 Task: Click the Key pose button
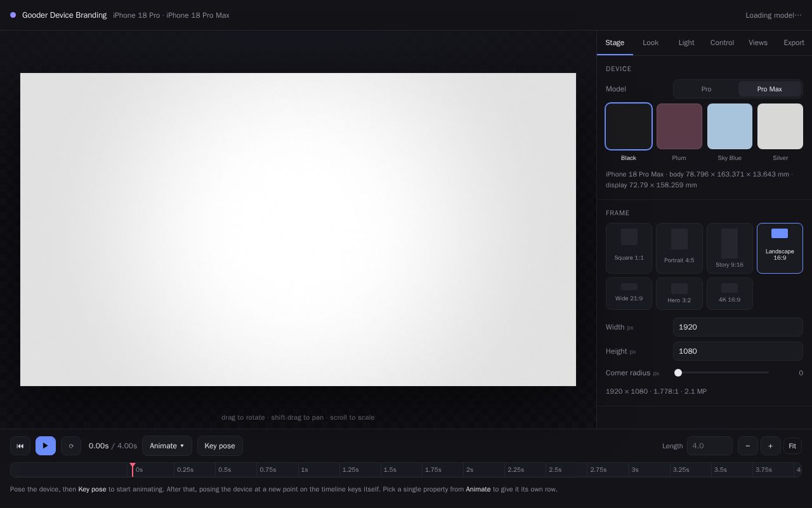coord(220,446)
